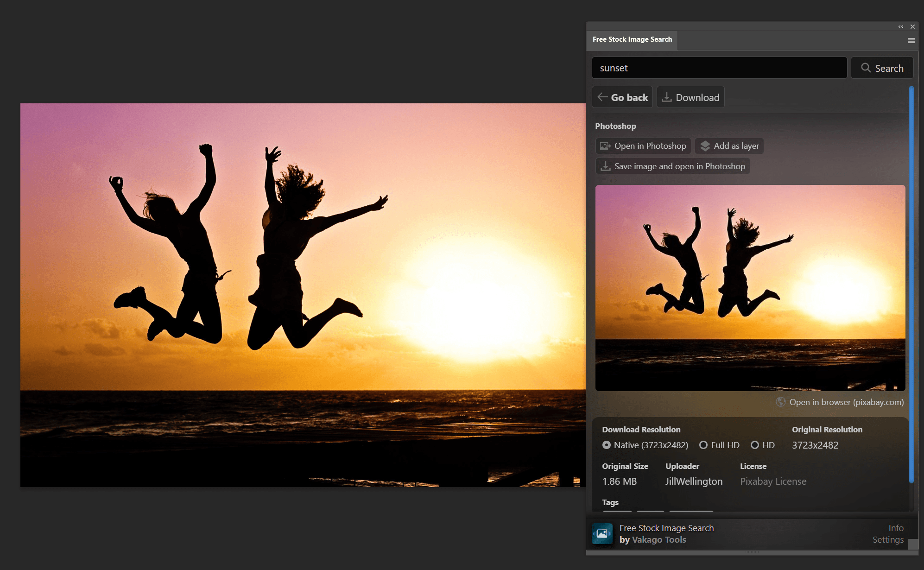Choose Full HD download resolution
This screenshot has width=924, height=570.
[x=703, y=445]
